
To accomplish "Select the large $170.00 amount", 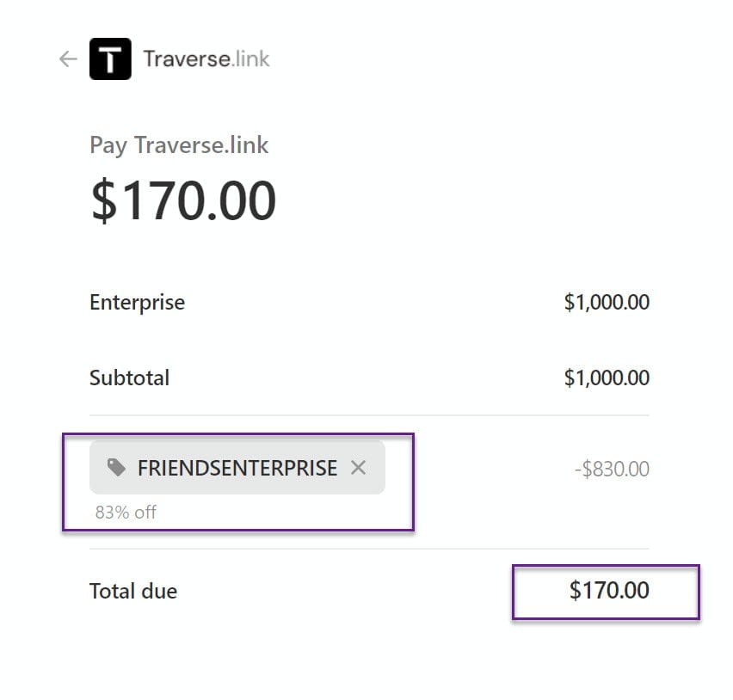I will 183,199.
